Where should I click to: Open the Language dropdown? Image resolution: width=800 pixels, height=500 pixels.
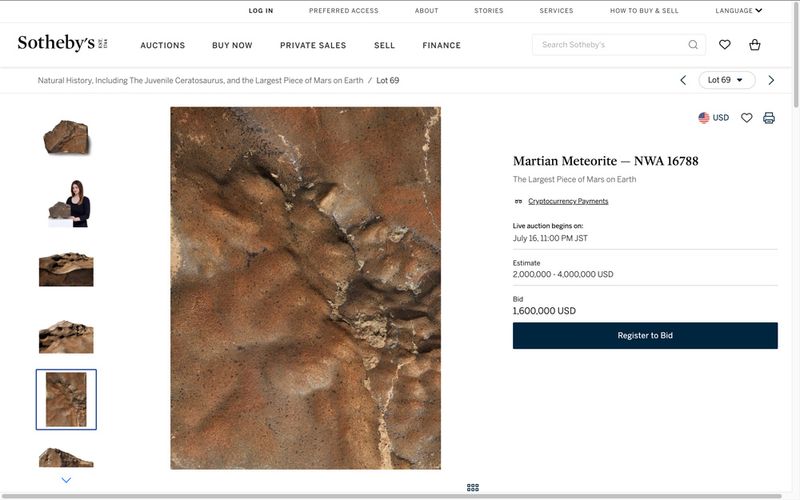point(738,11)
